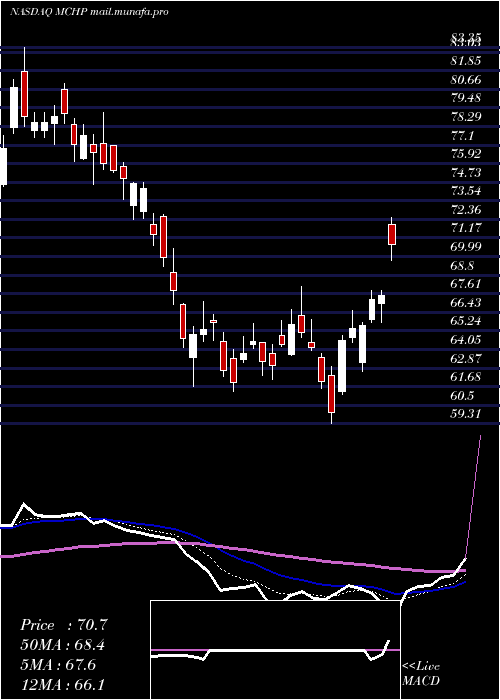Viewport: 500px width, 700px height.
Task: Select the 81.85 price axis label
Action: click(x=465, y=61)
